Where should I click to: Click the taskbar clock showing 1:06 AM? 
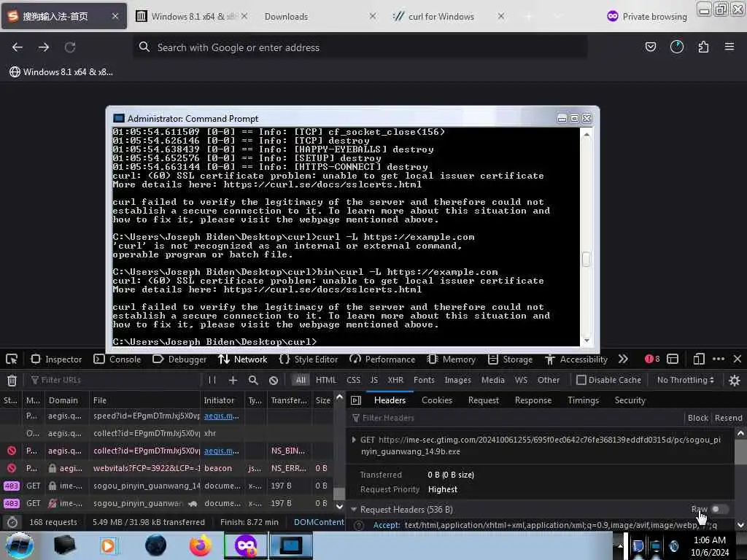(710, 545)
